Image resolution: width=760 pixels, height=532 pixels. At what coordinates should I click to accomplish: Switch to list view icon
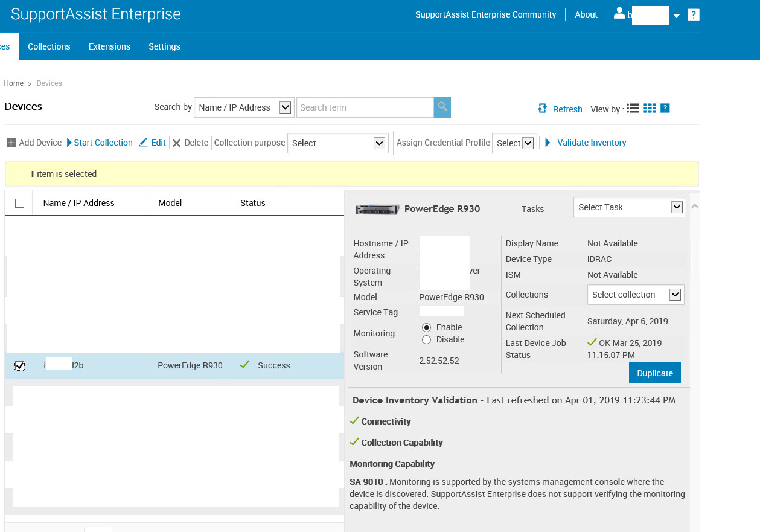(633, 109)
